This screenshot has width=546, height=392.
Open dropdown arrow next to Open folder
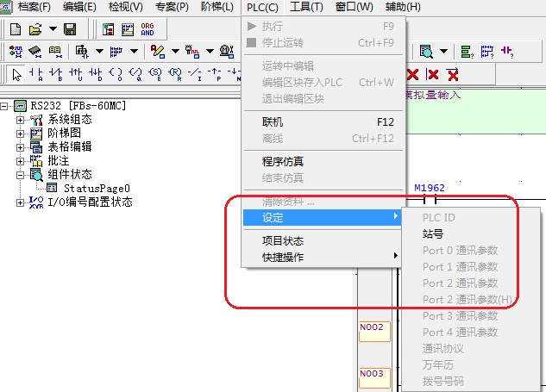click(x=54, y=29)
